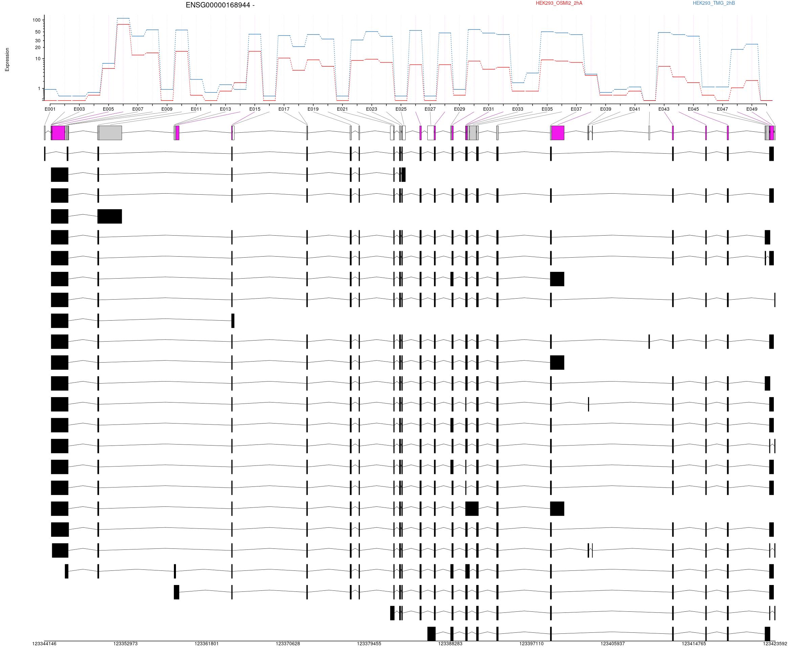The height and width of the screenshot is (650, 812).
Task: Click exon label E007
Action: pyautogui.click(x=138, y=109)
